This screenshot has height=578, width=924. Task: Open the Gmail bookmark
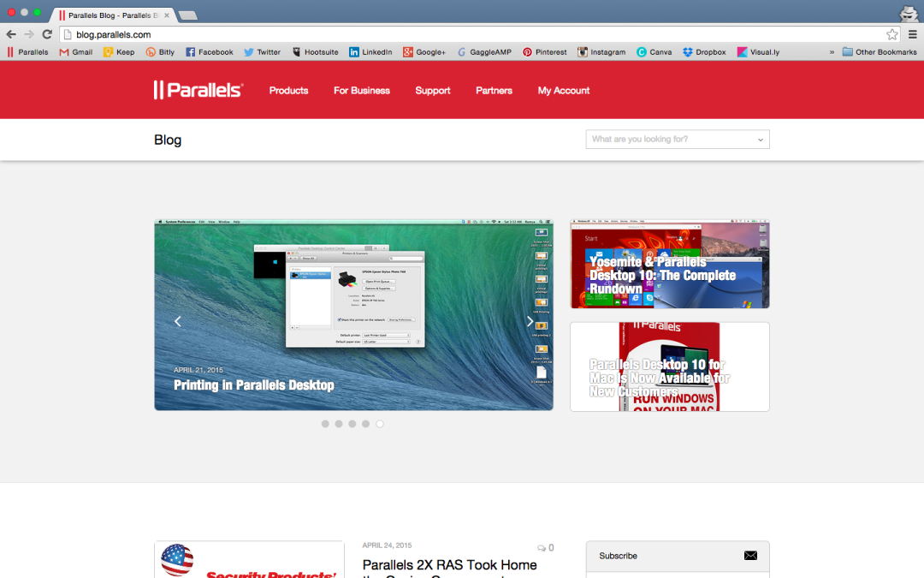(76, 52)
